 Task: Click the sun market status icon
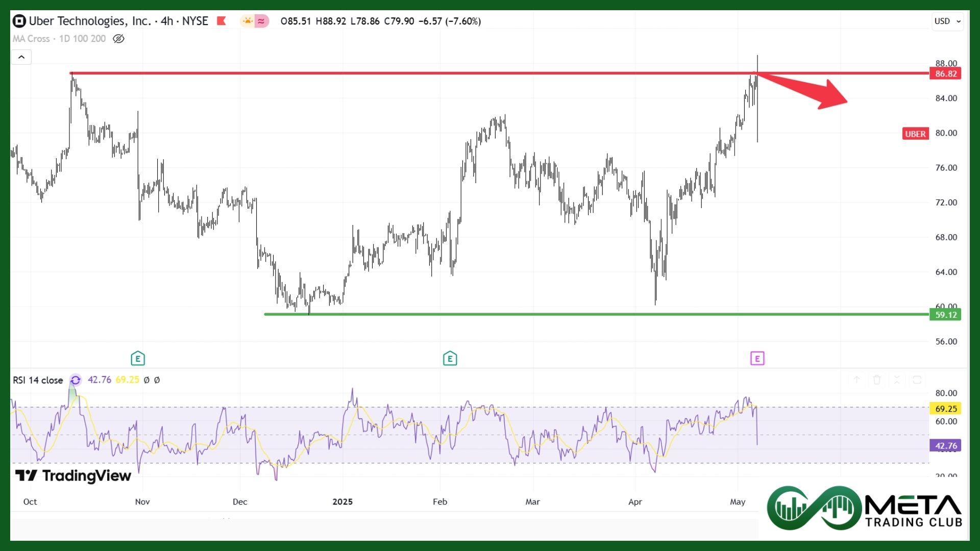[248, 21]
